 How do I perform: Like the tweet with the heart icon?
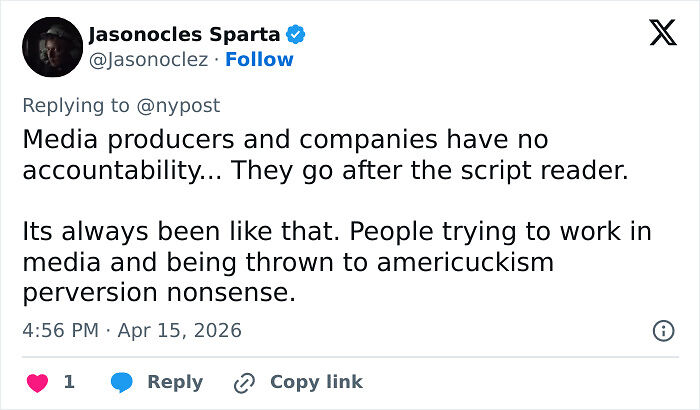(x=35, y=382)
